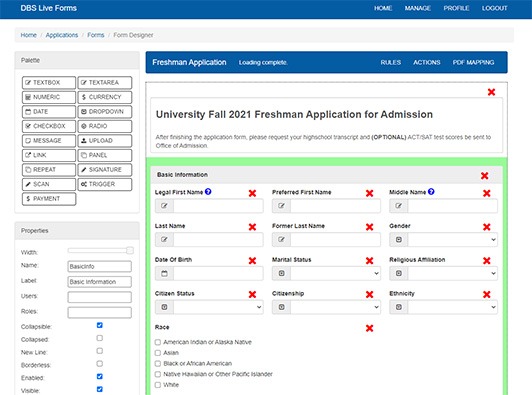532x395 pixels.
Task: Delete the Religious Affiliation field
Action: pos(487,261)
